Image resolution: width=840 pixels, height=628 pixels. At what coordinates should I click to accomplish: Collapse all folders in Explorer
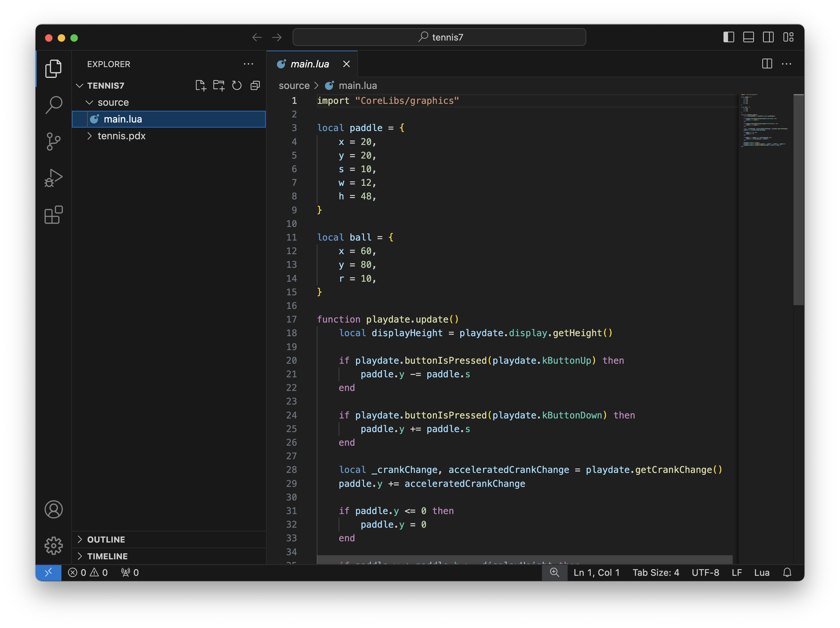pos(255,85)
